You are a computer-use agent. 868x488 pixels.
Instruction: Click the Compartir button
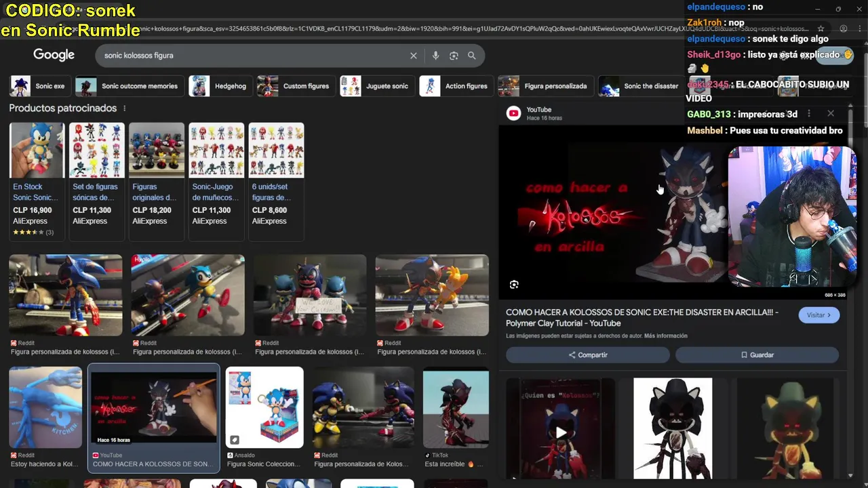point(587,355)
